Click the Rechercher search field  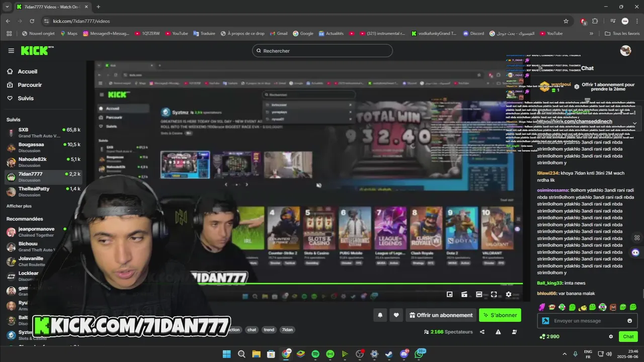pyautogui.click(x=322, y=51)
